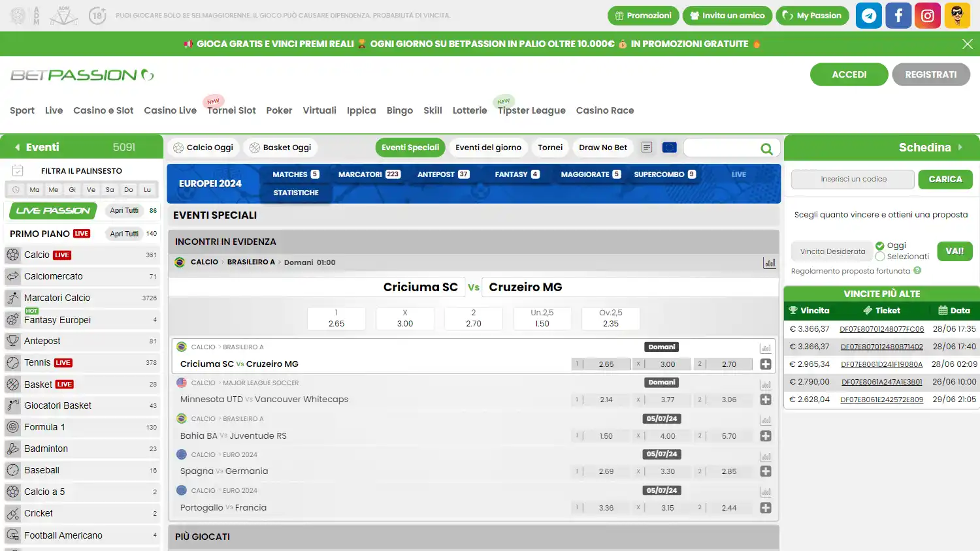
Task: Switch to the Eventi del giorno tab
Action: [x=489, y=148]
